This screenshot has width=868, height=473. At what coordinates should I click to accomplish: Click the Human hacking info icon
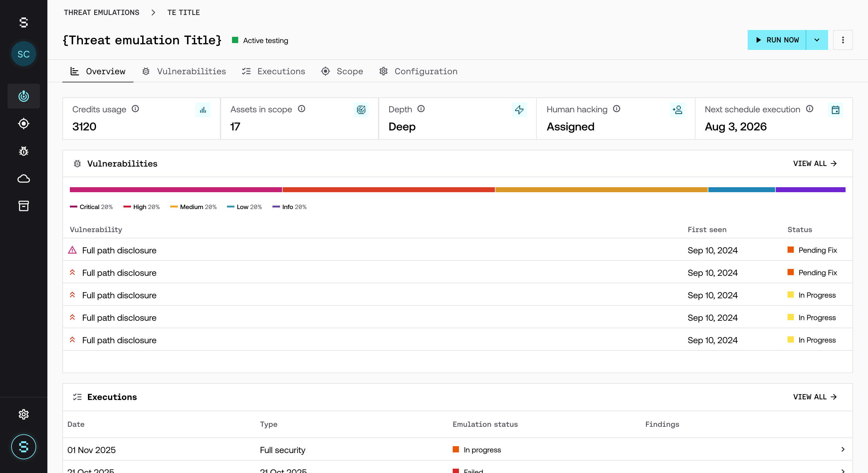point(616,109)
